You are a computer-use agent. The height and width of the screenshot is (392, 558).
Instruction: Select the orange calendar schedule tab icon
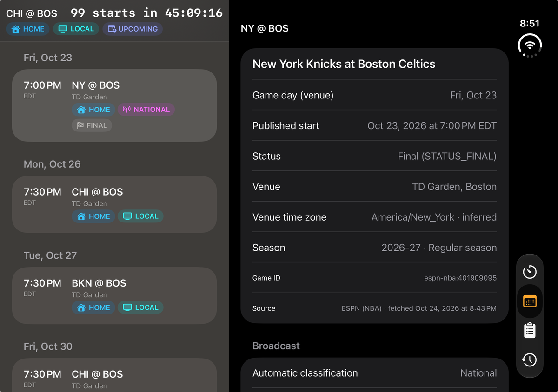point(530,301)
